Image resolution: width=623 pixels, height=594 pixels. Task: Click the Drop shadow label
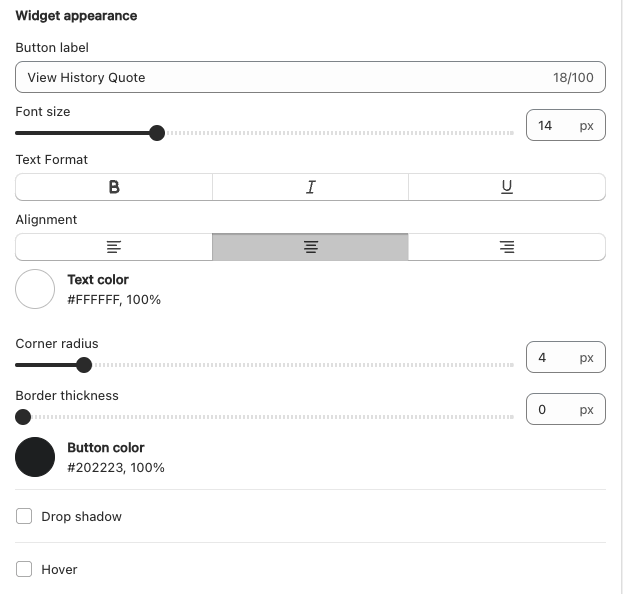tap(81, 517)
